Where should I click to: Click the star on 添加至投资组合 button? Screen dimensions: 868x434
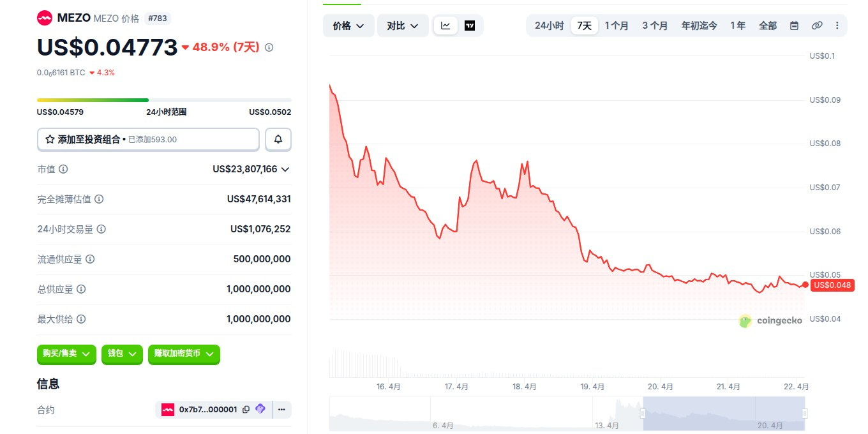click(50, 139)
